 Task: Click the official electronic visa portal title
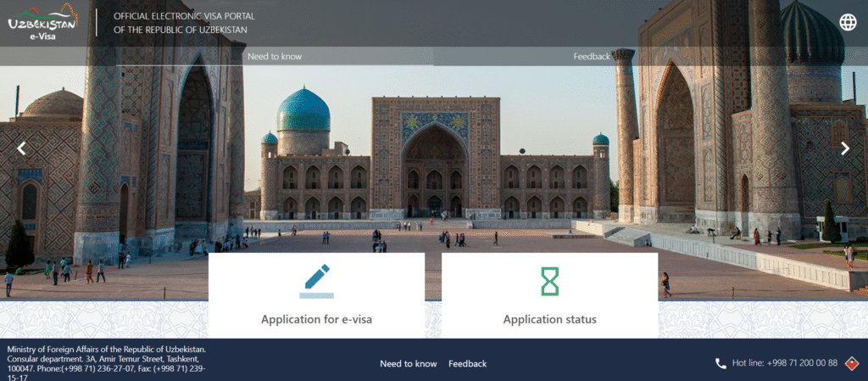[x=183, y=23]
